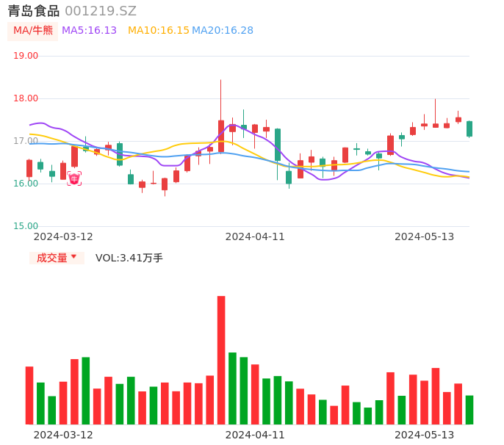The height and width of the screenshot is (445, 504).
Task: Click the 15.00 price axis label
Action: click(x=26, y=226)
